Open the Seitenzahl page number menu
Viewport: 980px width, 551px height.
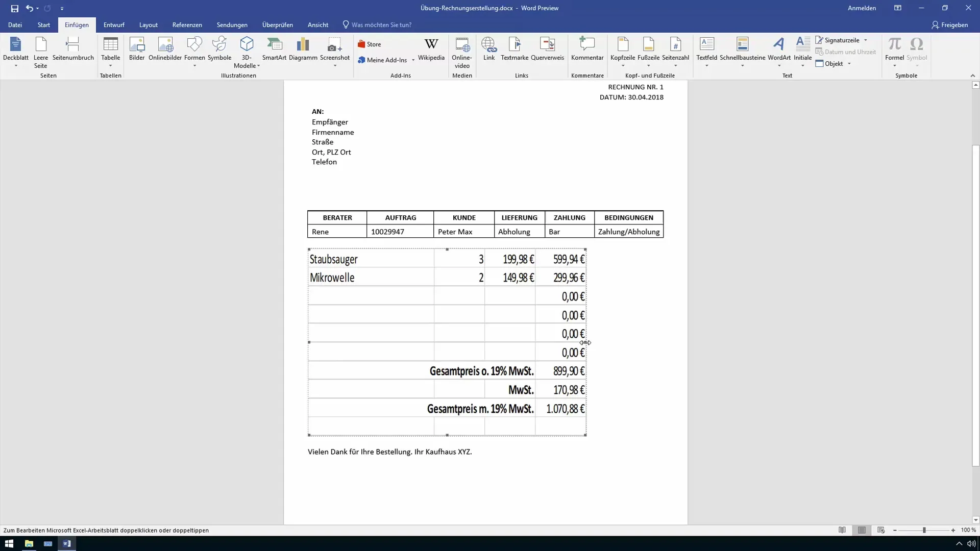pyautogui.click(x=675, y=52)
